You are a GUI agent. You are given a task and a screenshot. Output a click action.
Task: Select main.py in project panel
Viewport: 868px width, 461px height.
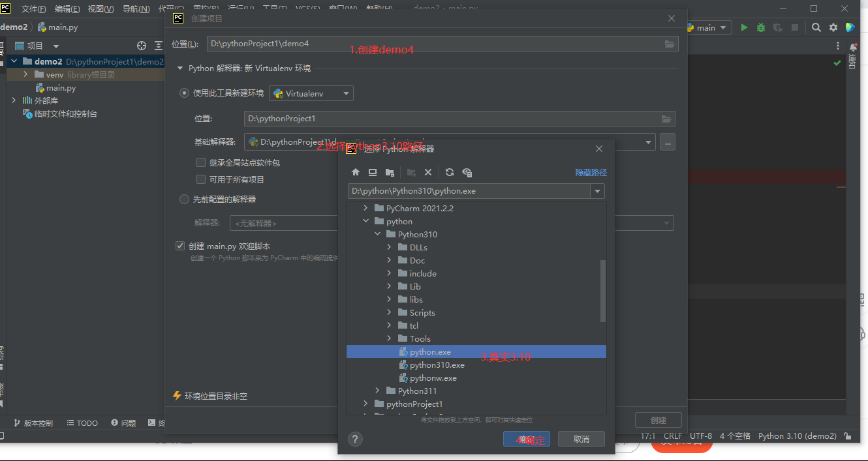pos(61,87)
